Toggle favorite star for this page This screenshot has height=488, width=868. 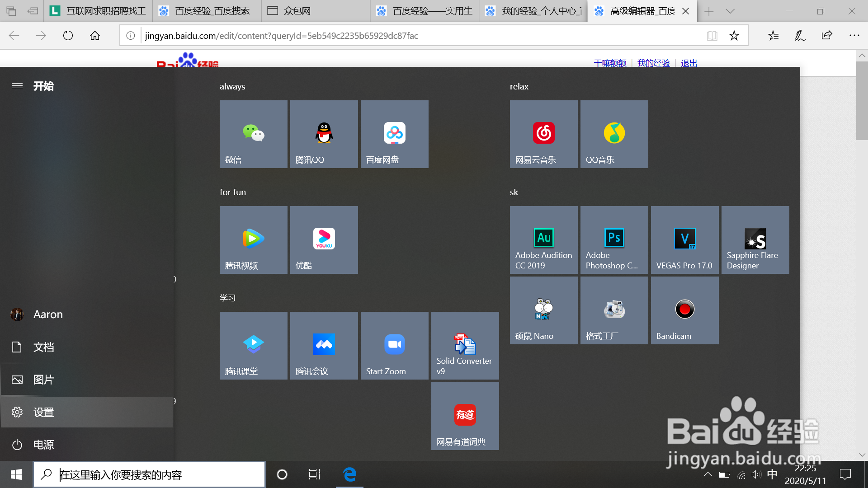734,36
